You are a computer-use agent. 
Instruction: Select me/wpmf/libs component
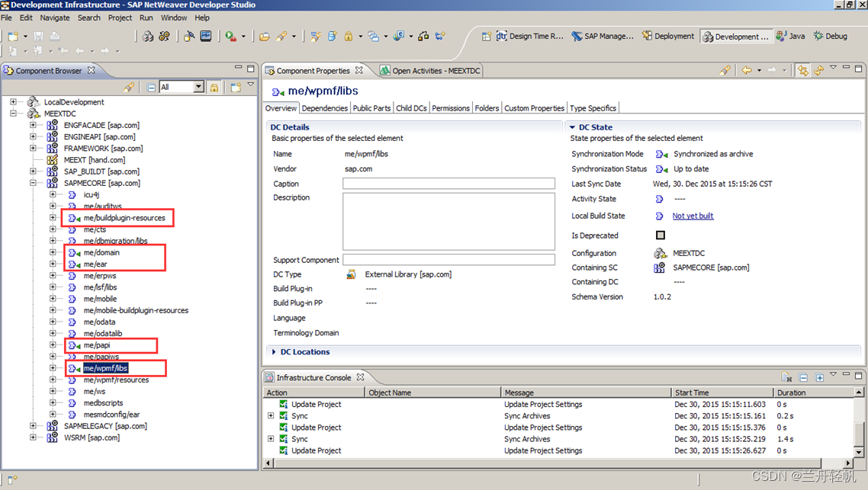[106, 368]
